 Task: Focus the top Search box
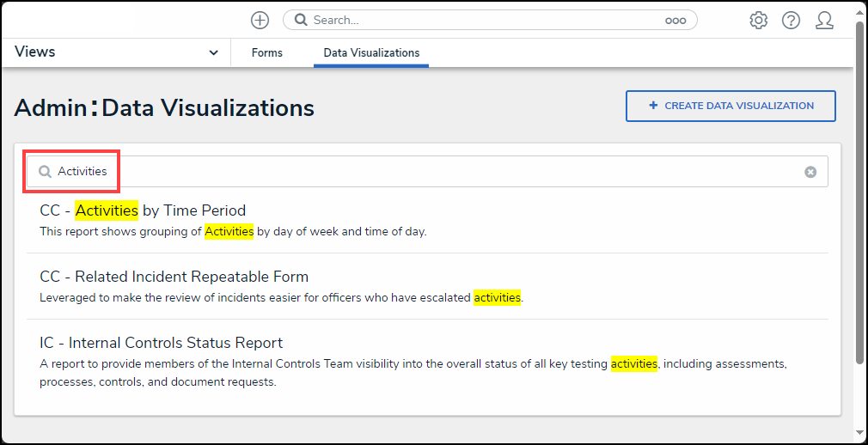481,20
